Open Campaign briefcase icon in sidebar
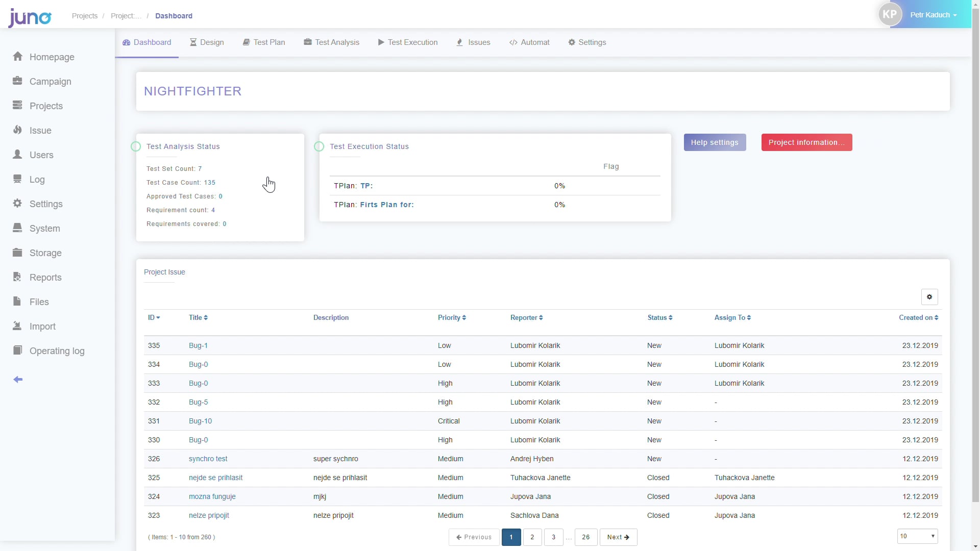This screenshot has width=980, height=551. (18, 81)
